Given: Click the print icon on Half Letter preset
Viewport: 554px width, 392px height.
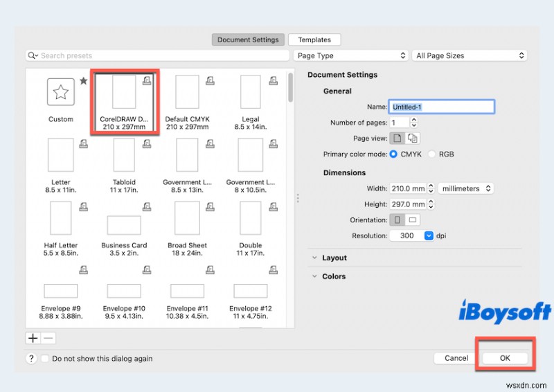Looking at the screenshot, I should click(x=83, y=207).
